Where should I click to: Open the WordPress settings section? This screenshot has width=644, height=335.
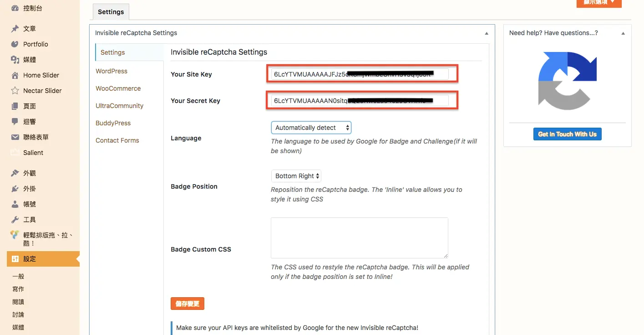coord(112,71)
